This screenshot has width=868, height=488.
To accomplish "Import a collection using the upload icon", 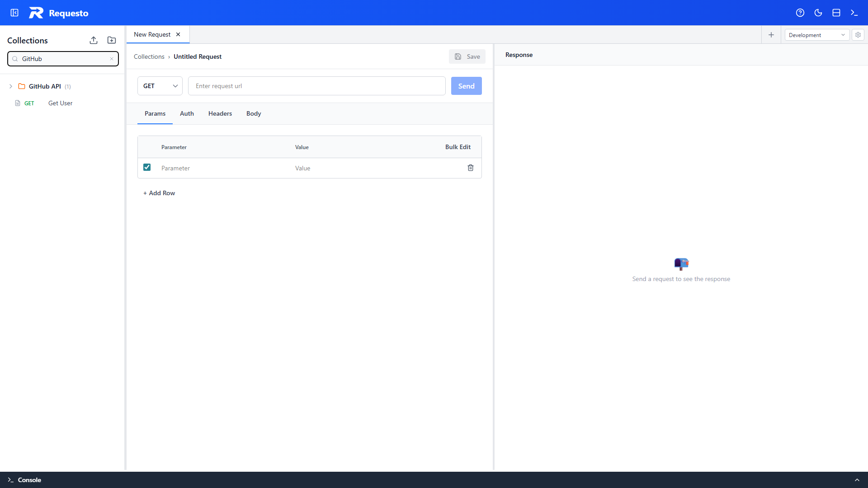I will click(x=94, y=40).
